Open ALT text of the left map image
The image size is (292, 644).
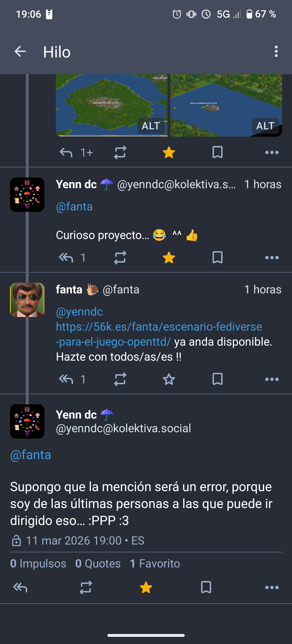point(151,126)
